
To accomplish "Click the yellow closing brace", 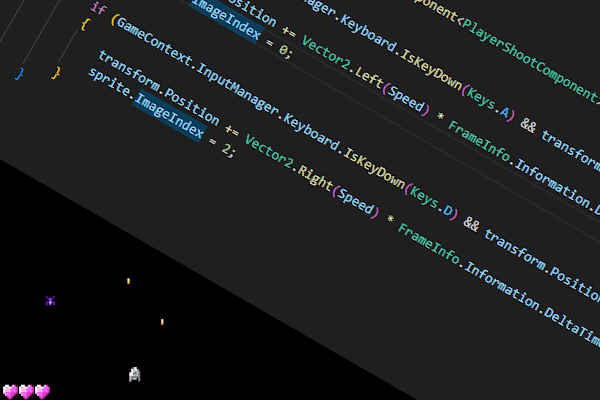I will pyautogui.click(x=56, y=73).
